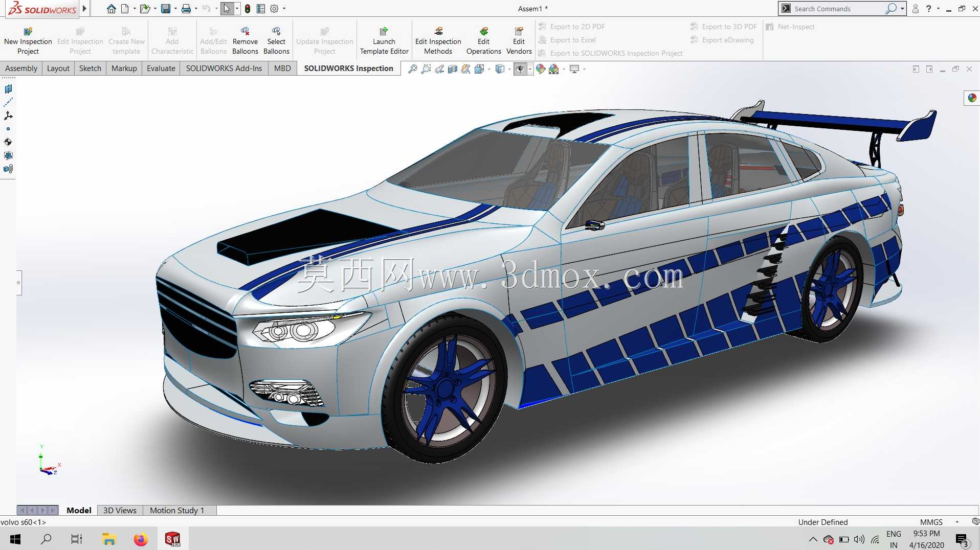Open the Options gear icon
This screenshot has width=980, height=550.
pyautogui.click(x=274, y=9)
